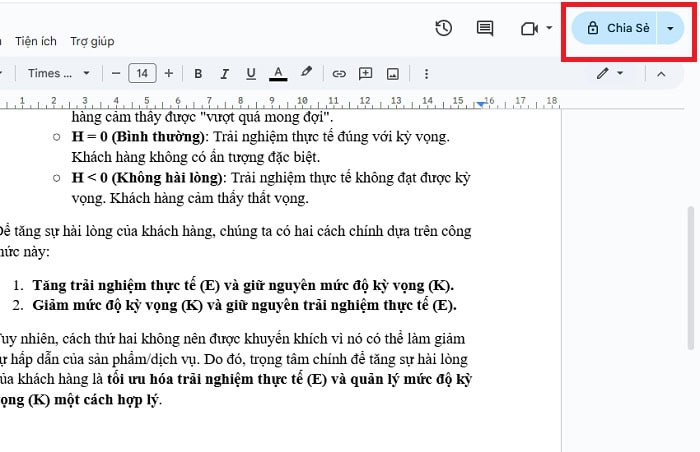Expand editing mode dropdown arrow
The width and height of the screenshot is (700, 452).
[620, 73]
